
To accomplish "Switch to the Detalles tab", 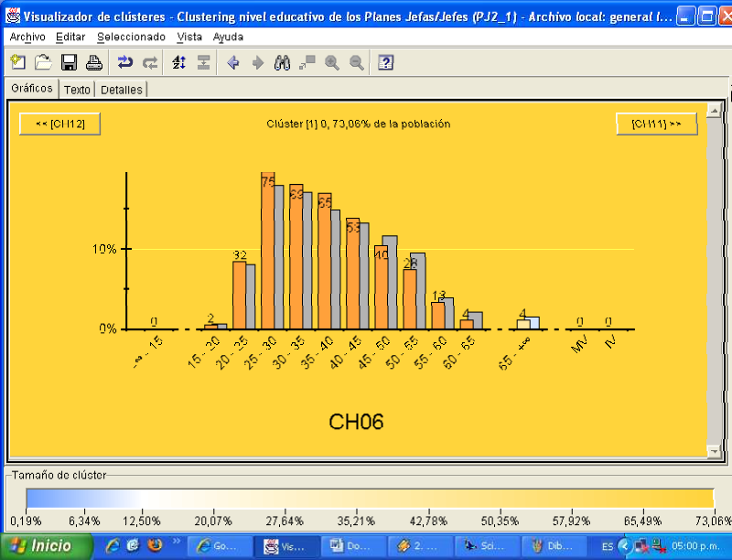I will tap(121, 90).
